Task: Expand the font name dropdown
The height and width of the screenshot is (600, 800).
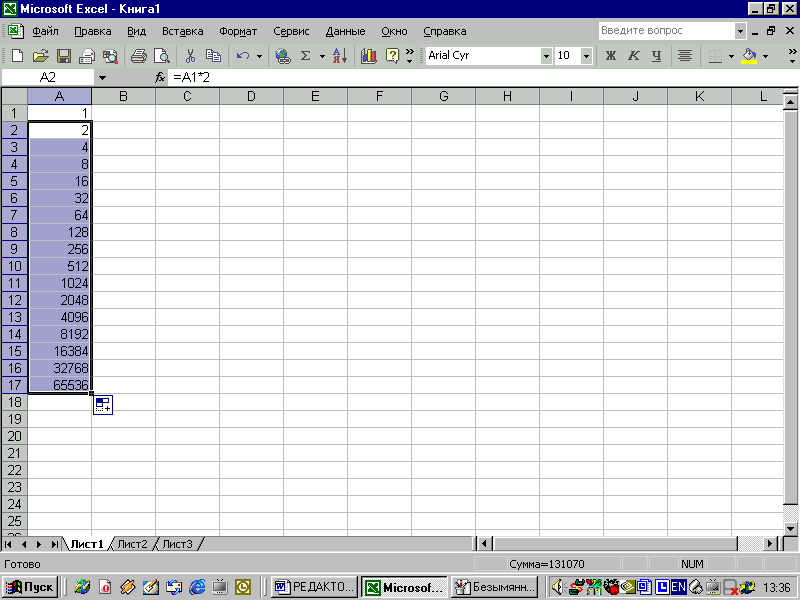Action: coord(546,56)
